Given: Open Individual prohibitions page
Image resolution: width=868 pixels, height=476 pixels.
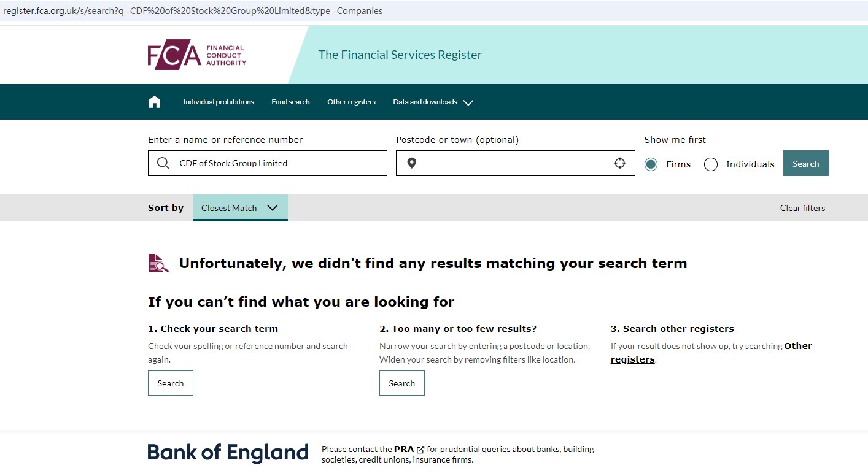Looking at the screenshot, I should (x=219, y=102).
